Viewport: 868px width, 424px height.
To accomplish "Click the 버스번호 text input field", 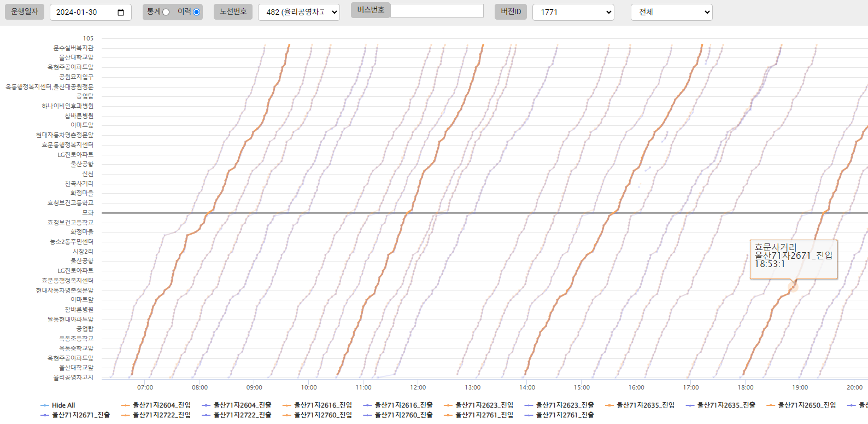I will coord(437,10).
